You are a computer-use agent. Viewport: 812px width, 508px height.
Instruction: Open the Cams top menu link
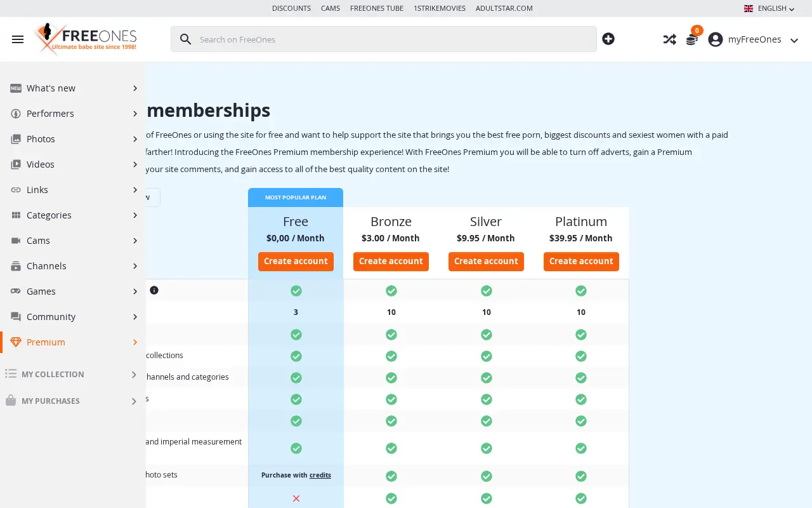point(331,8)
